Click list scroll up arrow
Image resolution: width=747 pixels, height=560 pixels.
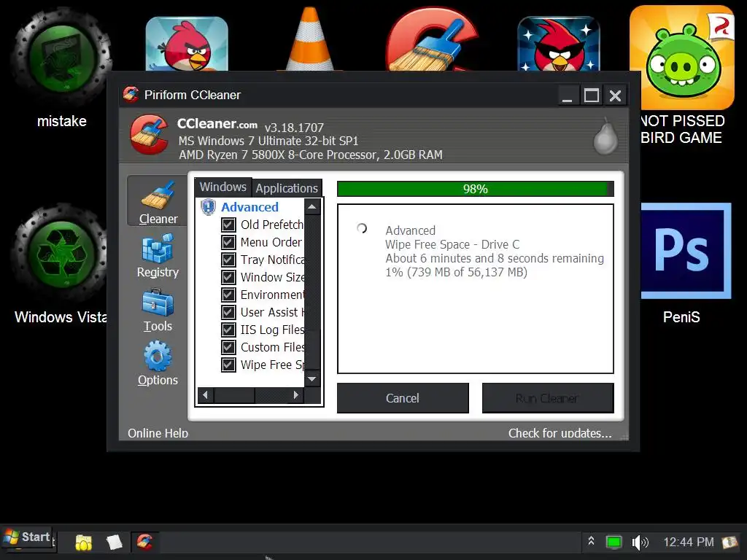(x=312, y=206)
